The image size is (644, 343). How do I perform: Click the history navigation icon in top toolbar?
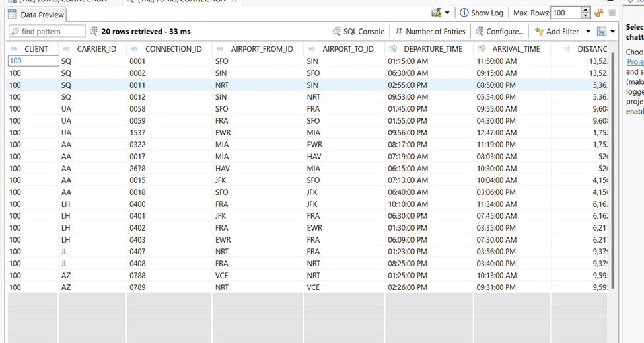(437, 13)
